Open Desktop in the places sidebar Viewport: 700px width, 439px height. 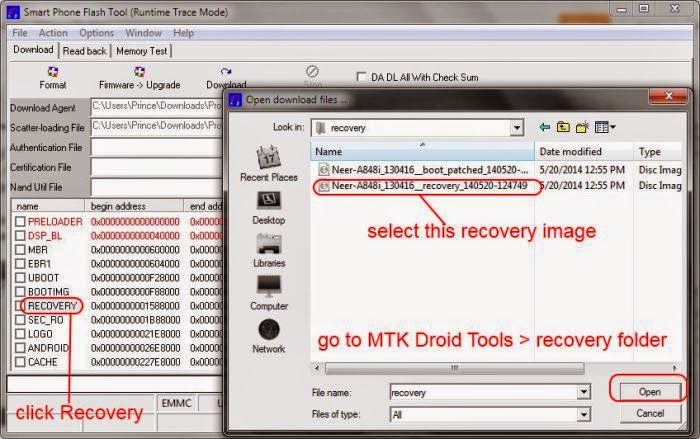[x=269, y=208]
